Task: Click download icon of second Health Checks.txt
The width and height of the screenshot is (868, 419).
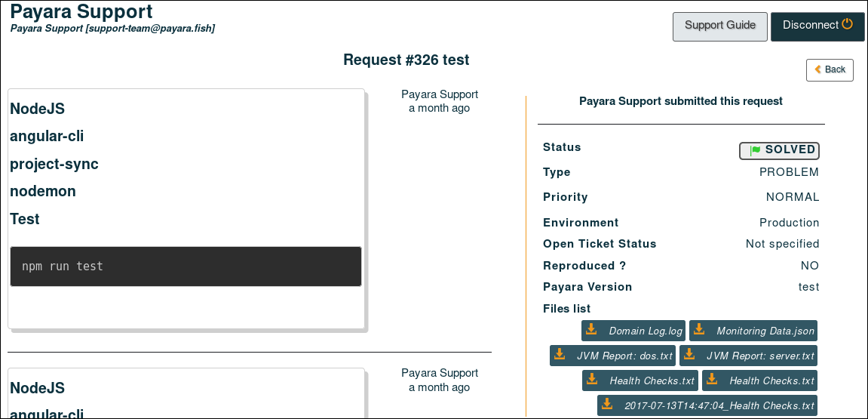Action: pos(712,380)
